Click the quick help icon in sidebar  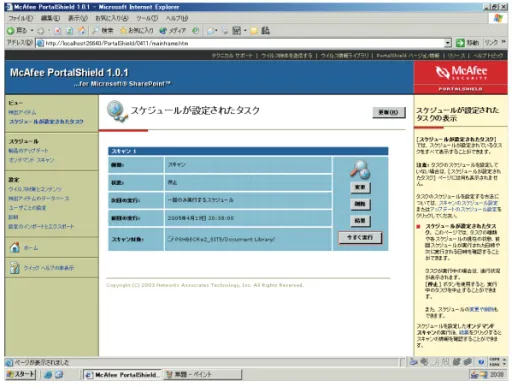point(14,267)
